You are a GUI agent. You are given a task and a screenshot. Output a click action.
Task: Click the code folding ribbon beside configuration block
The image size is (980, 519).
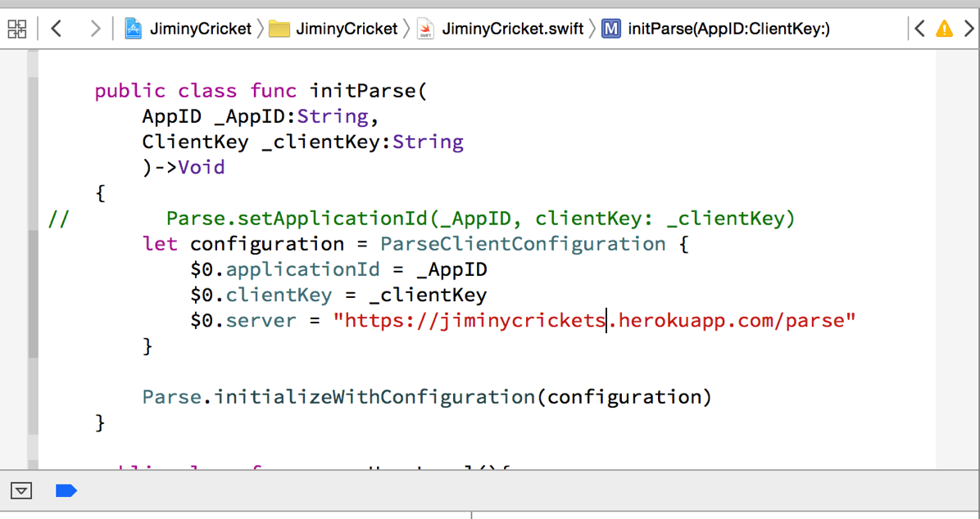pyautogui.click(x=33, y=294)
